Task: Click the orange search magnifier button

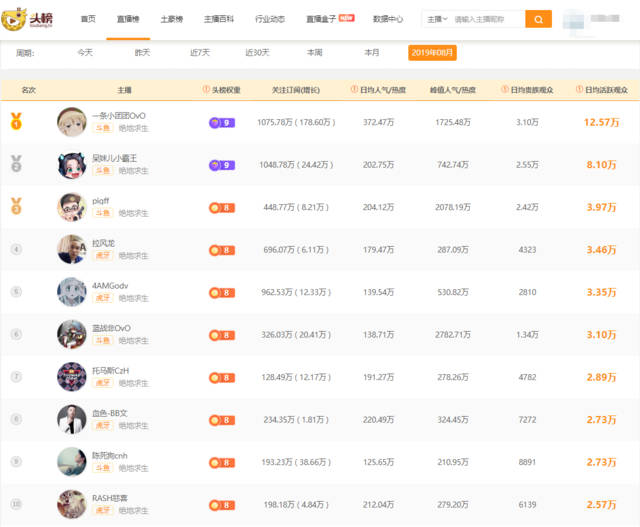Action: coord(538,19)
